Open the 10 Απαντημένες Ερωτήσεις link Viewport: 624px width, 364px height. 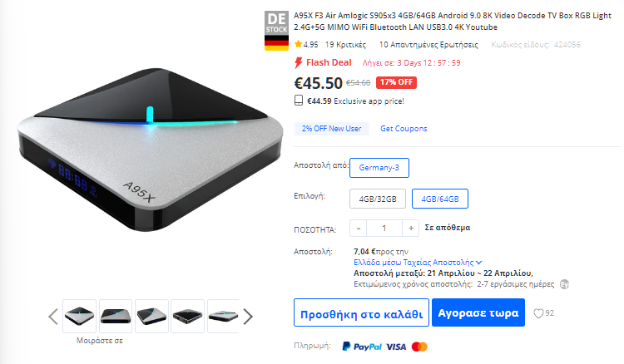[428, 45]
